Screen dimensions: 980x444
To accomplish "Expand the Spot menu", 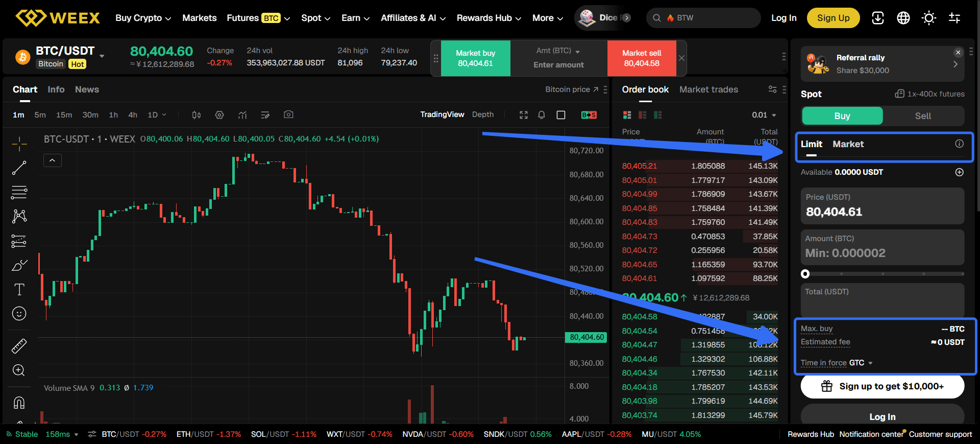I will (x=315, y=18).
